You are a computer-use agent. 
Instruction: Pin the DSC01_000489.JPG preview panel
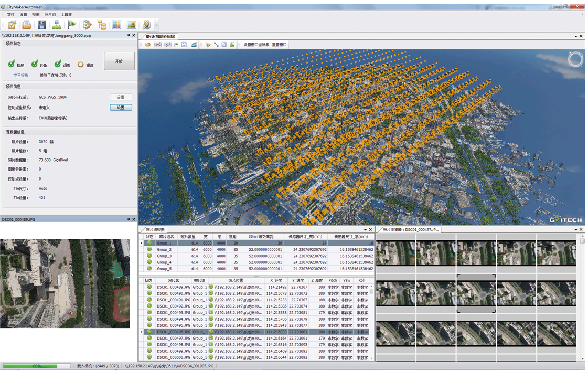[129, 219]
